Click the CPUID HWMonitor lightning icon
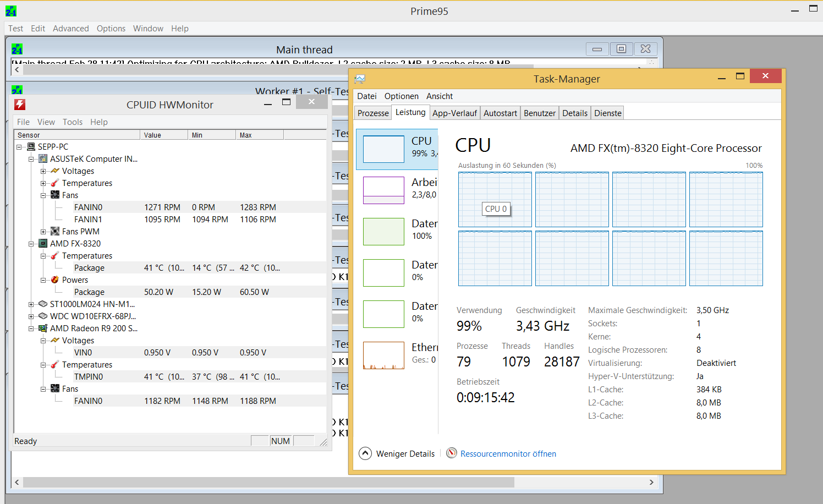 pyautogui.click(x=20, y=105)
